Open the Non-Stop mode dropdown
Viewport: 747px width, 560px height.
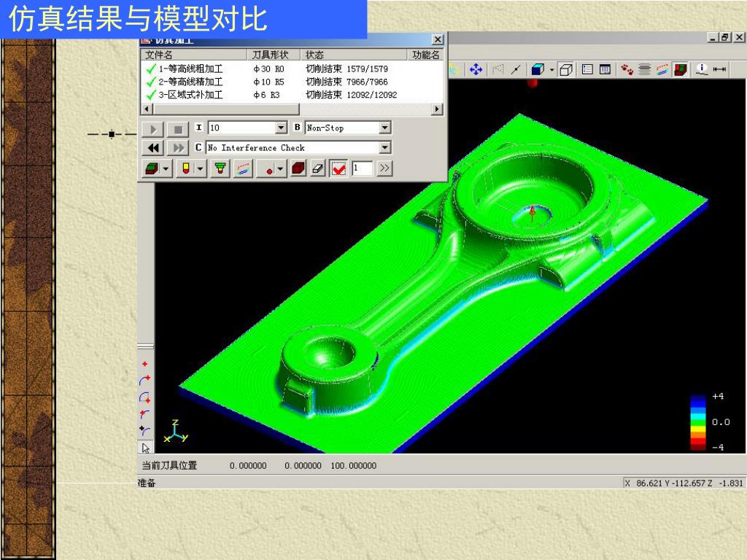(x=385, y=128)
